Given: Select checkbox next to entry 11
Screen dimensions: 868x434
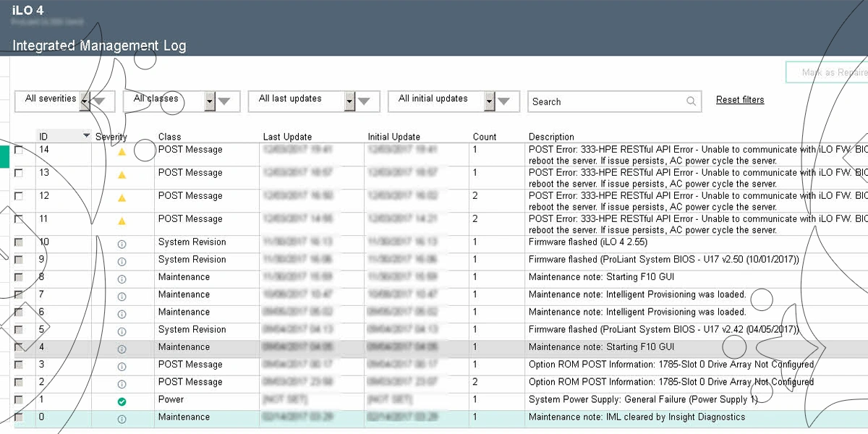Looking at the screenshot, I should (19, 219).
